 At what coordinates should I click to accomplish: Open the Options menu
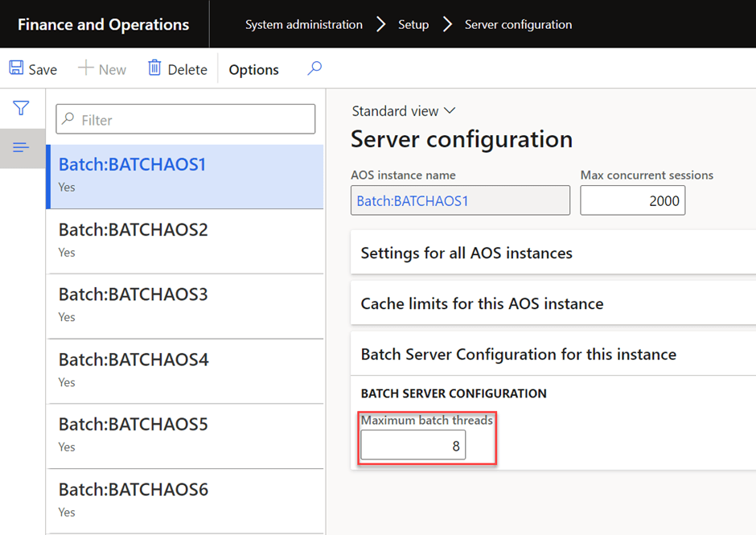click(253, 70)
